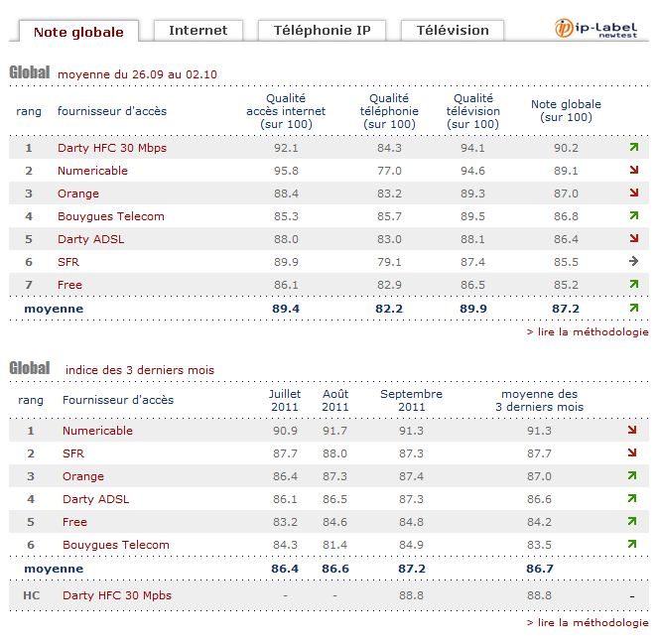
Task: Select the Note globale tab
Action: 78,32
